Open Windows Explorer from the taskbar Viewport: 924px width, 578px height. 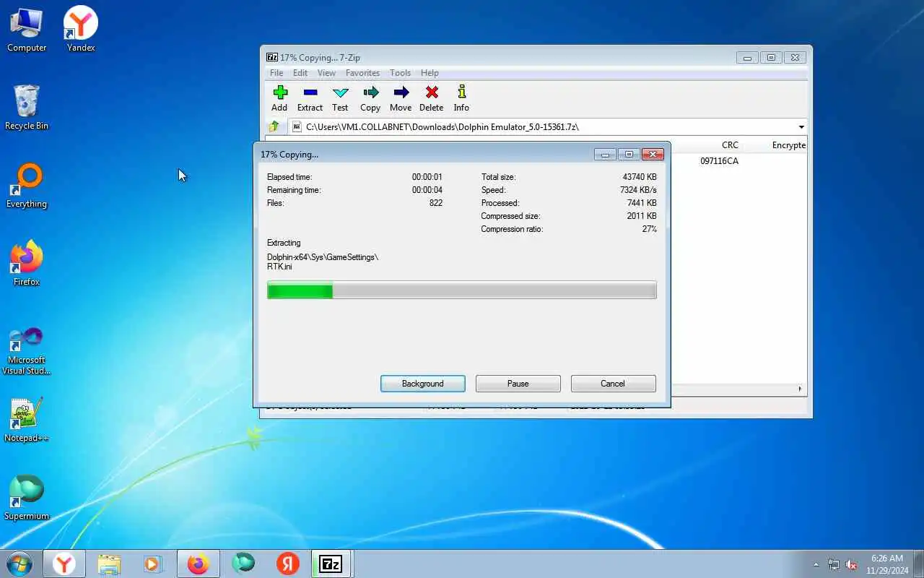tap(109, 564)
